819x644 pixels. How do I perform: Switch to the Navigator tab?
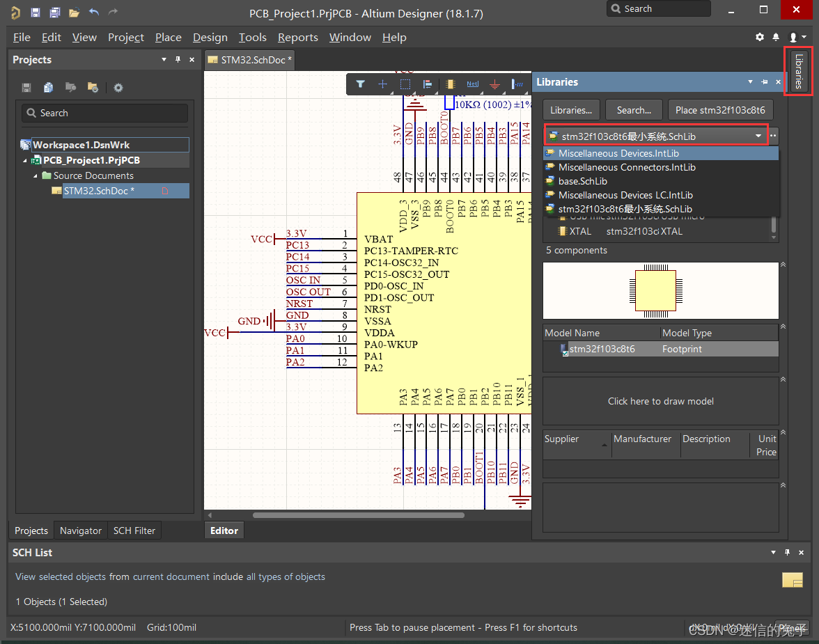tap(81, 531)
